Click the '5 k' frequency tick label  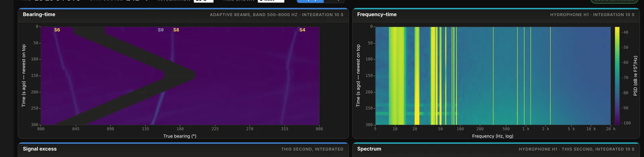coord(571,129)
